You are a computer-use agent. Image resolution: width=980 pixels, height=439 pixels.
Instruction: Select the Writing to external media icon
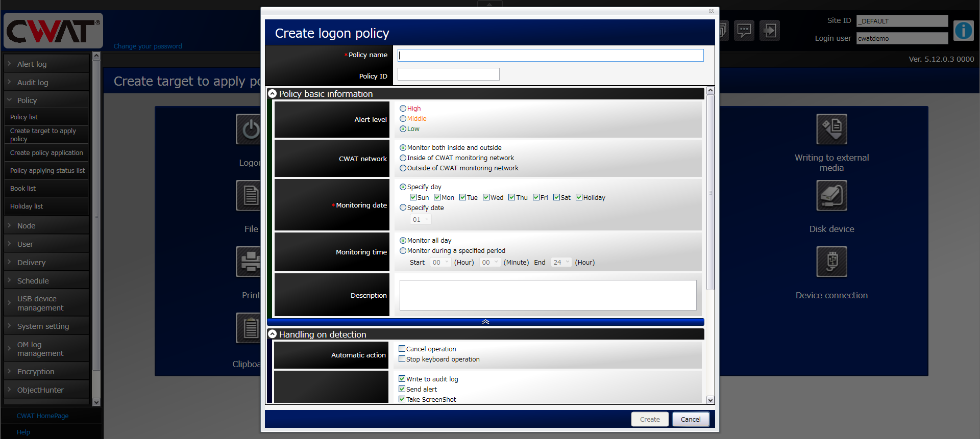click(831, 129)
